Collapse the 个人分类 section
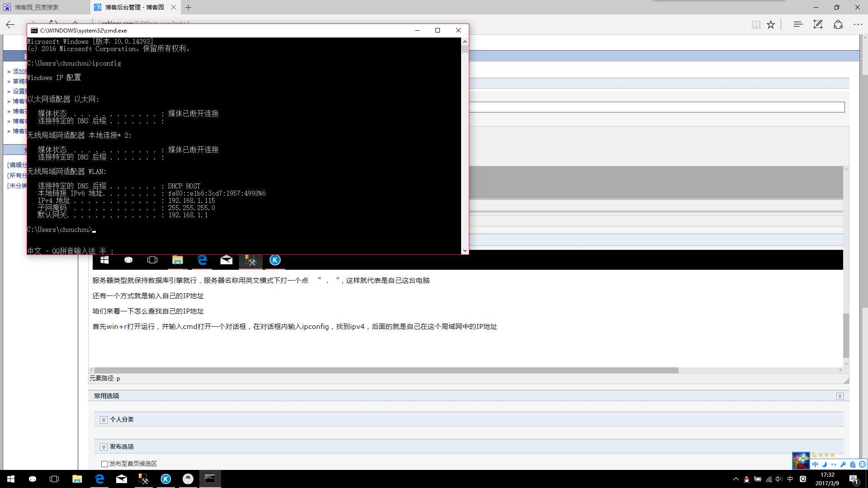Screen dimensions: 868x488 click(x=104, y=420)
